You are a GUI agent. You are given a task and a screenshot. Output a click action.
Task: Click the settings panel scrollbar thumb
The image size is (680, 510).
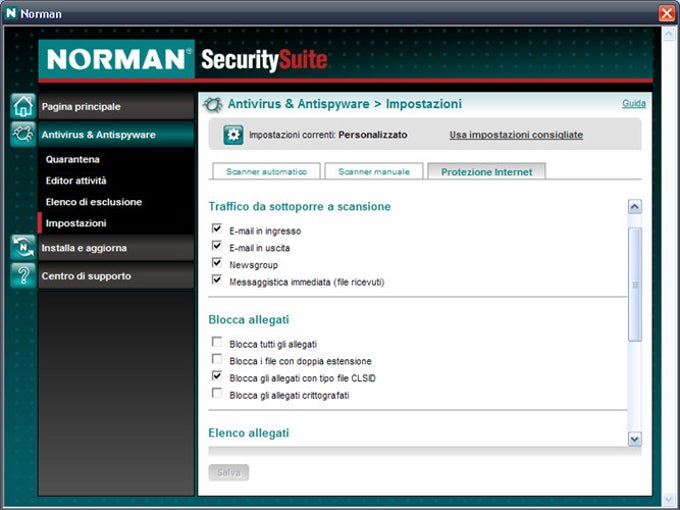[634, 284]
